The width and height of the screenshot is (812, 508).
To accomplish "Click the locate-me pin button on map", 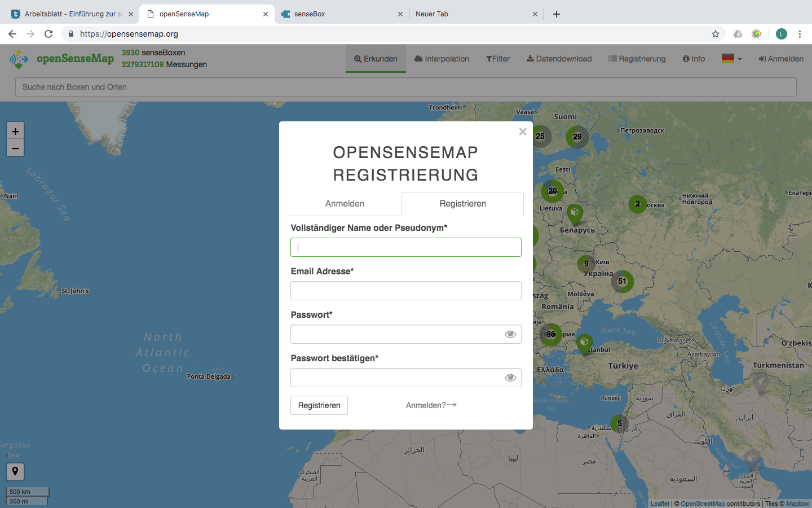I will tap(15, 471).
